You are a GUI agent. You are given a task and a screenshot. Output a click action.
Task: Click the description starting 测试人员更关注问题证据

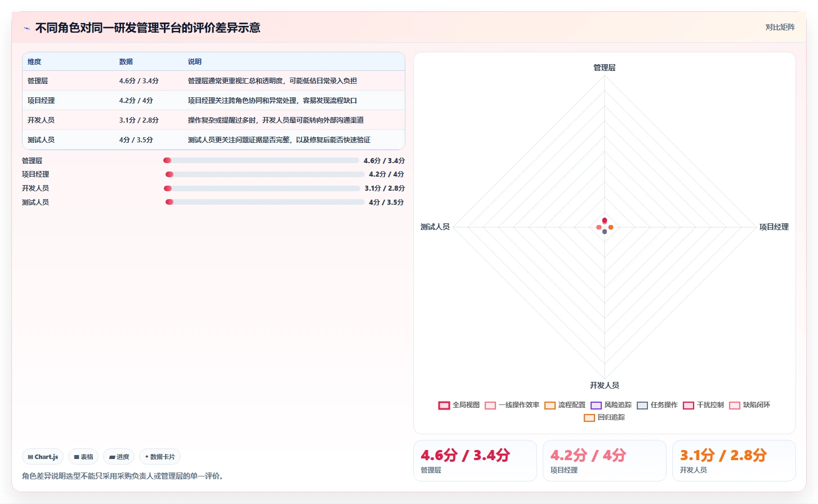(x=279, y=140)
